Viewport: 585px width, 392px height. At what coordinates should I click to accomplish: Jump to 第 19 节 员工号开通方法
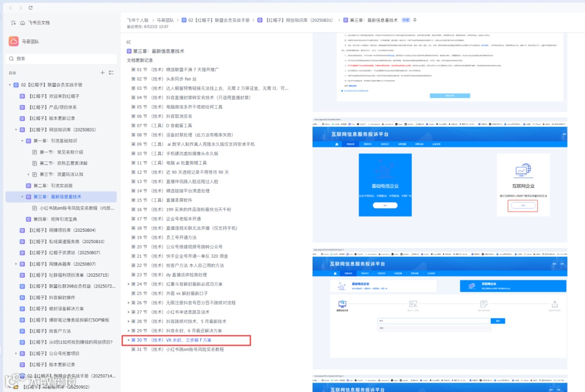point(164,238)
